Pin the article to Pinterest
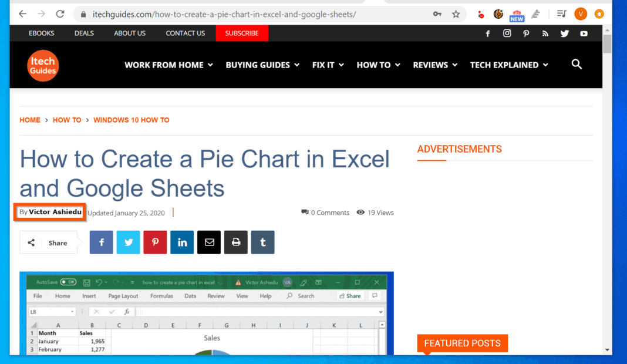Viewport: 627px width, 364px height. point(155,242)
